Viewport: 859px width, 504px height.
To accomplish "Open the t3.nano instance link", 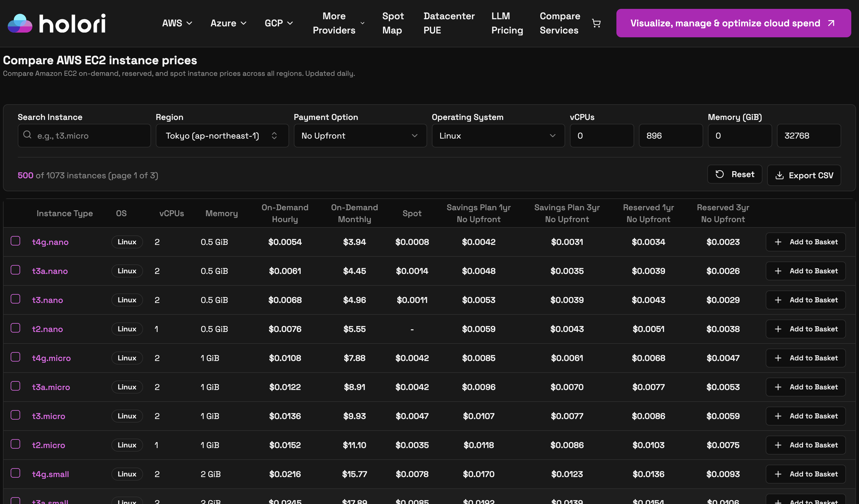I will click(47, 300).
